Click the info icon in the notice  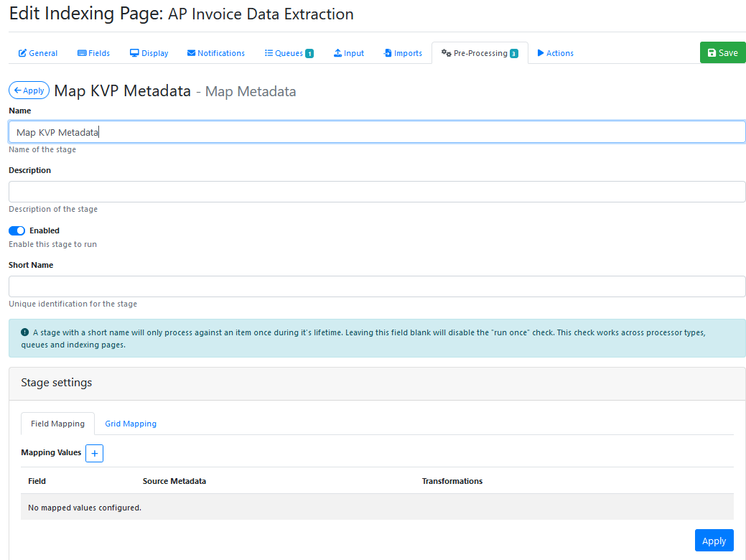[x=25, y=332]
